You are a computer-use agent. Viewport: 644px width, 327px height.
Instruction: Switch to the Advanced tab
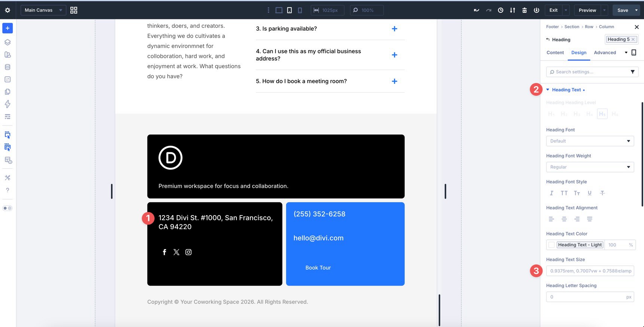(x=605, y=53)
